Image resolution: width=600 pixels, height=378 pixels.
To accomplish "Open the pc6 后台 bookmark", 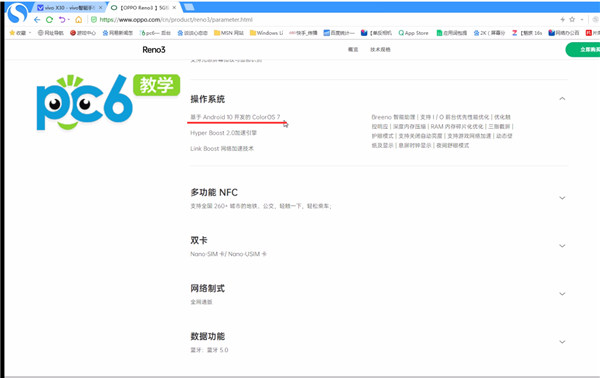I will (155, 33).
